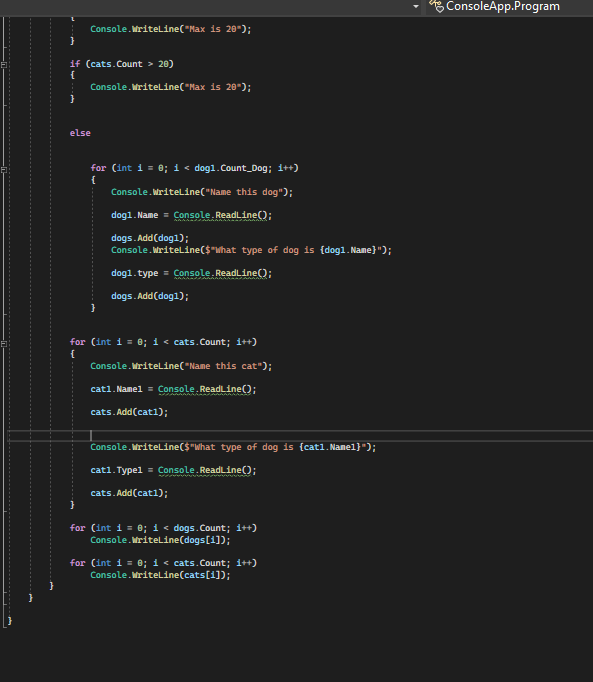The height and width of the screenshot is (682, 593).
Task: Collapse the for loop containing 'Name this cat'
Action: (4, 344)
